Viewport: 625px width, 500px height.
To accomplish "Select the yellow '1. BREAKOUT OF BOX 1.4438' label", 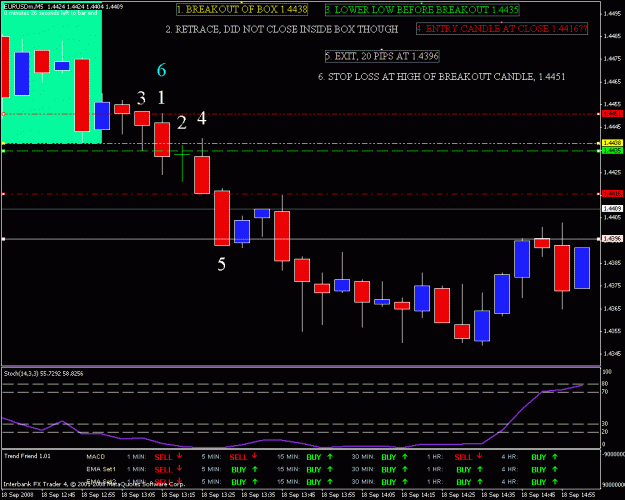I will pos(242,10).
